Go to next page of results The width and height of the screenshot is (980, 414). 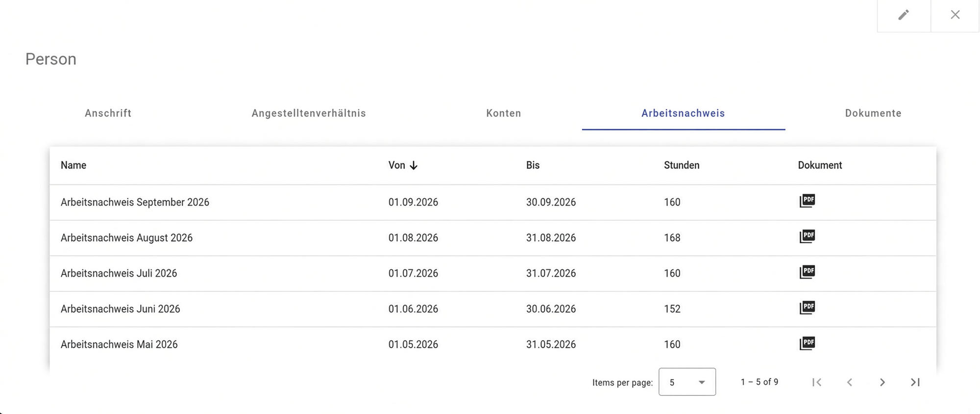point(882,382)
